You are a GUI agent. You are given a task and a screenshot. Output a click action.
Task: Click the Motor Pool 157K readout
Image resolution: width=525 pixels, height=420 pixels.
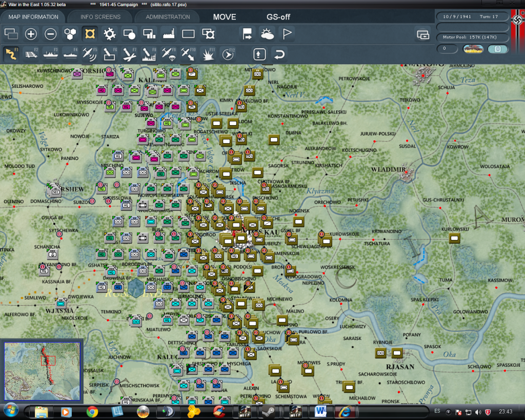(472, 37)
